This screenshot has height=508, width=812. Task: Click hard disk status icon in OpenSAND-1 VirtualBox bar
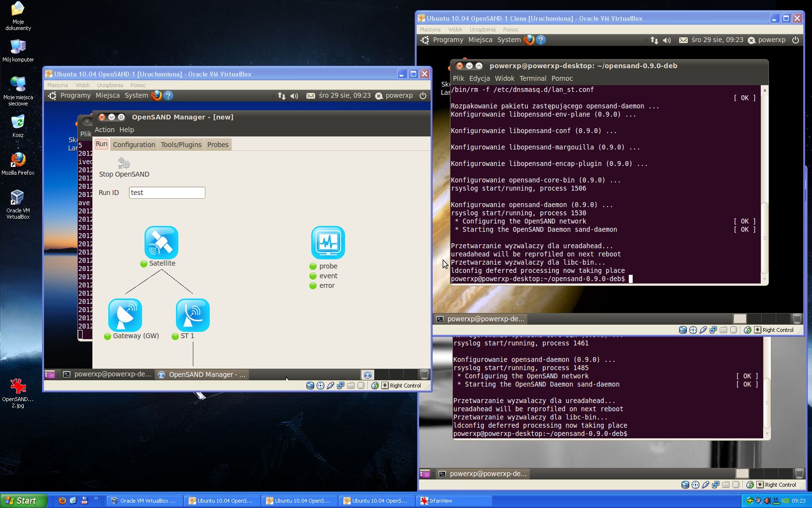[310, 386]
